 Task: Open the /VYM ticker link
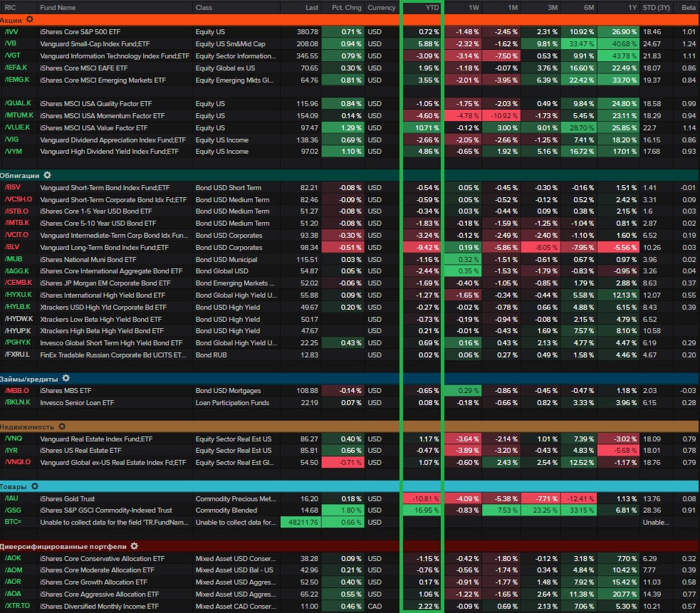click(x=13, y=152)
